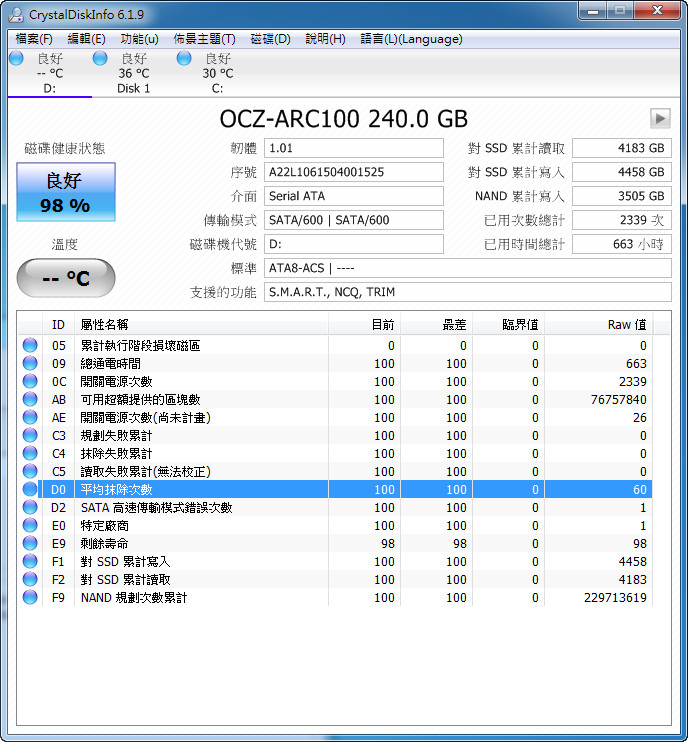This screenshot has width=688, height=742.
Task: Click the drive letter field D:
Action: click(x=353, y=244)
